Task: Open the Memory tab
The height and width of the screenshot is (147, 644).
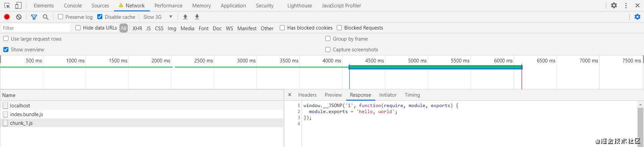Action: [x=202, y=6]
